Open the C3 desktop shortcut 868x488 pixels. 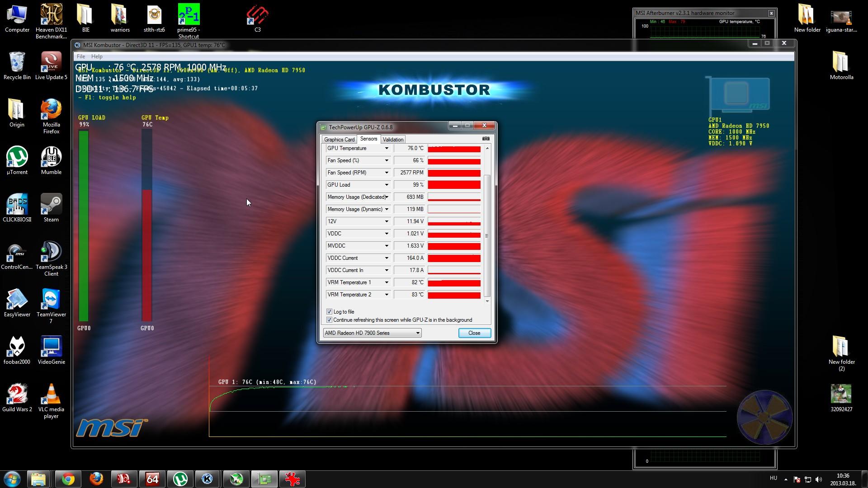coord(257,18)
